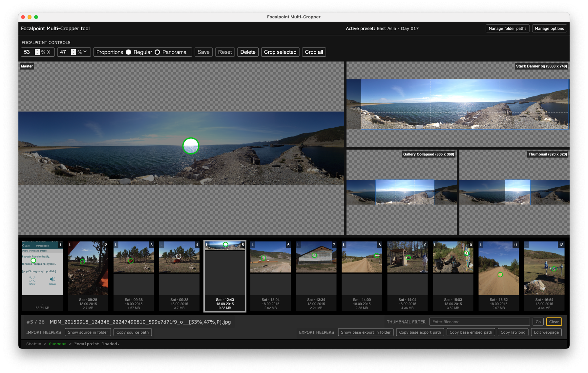Select thumbnail 6 from Sat 13:04
This screenshot has width=588, height=373.
click(270, 276)
